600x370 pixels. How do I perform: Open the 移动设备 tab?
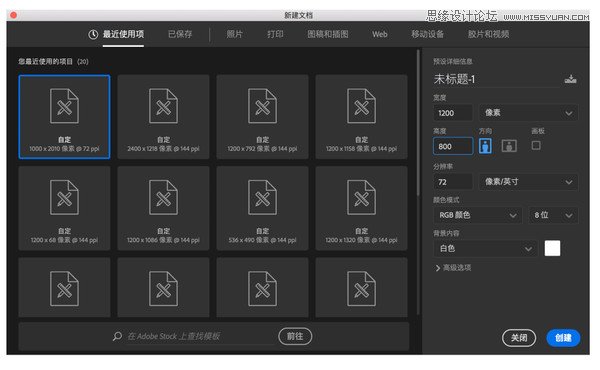[x=427, y=34]
